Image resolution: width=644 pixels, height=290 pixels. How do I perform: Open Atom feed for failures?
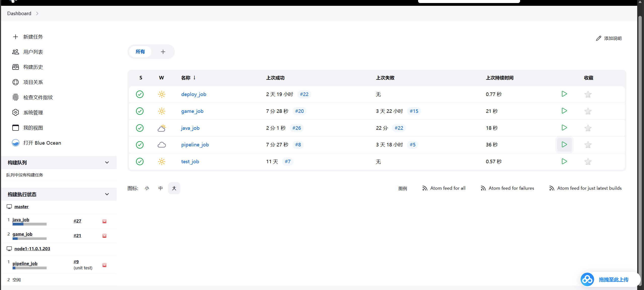507,188
